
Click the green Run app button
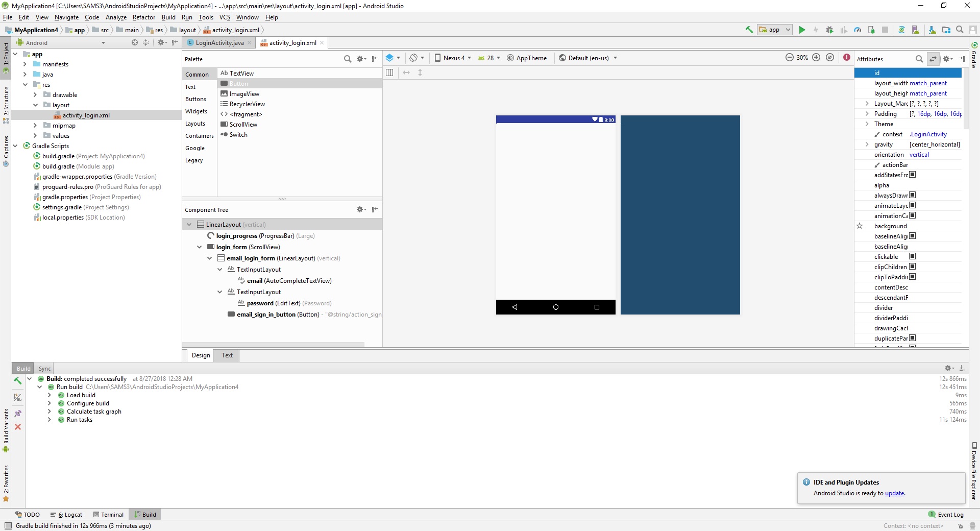tap(802, 30)
